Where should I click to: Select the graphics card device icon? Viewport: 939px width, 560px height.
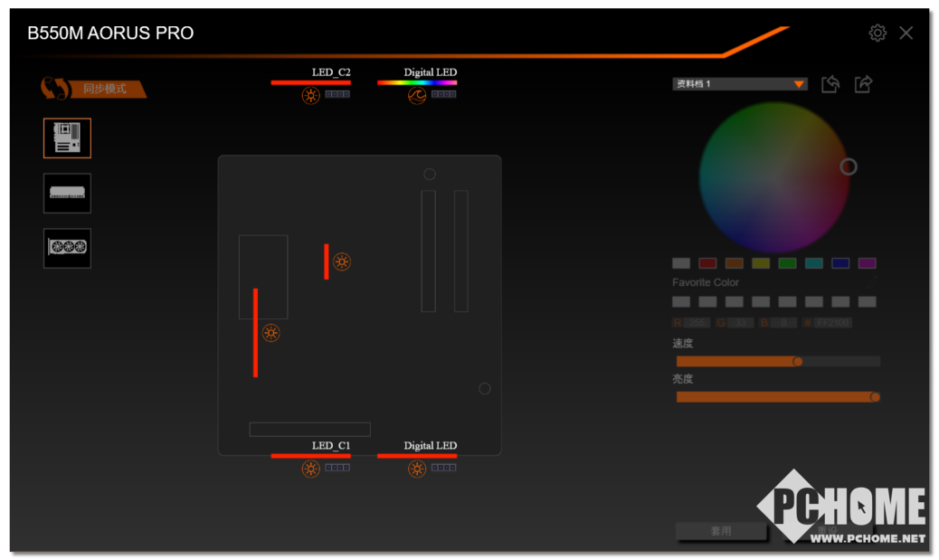67,248
